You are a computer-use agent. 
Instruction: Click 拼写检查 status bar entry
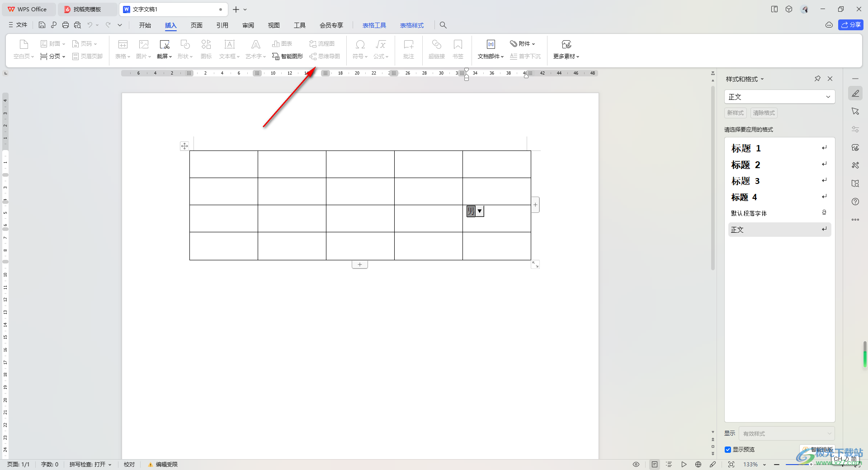coord(90,465)
